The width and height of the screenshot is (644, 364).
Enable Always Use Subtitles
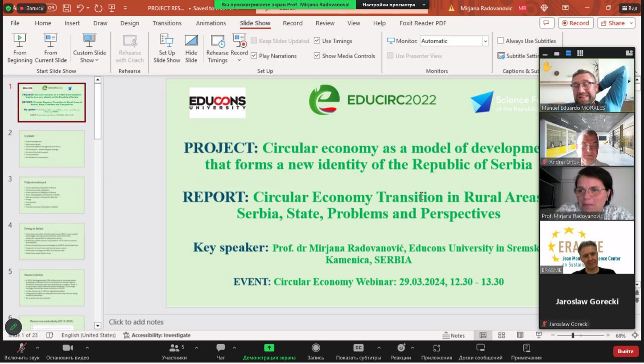click(x=500, y=41)
